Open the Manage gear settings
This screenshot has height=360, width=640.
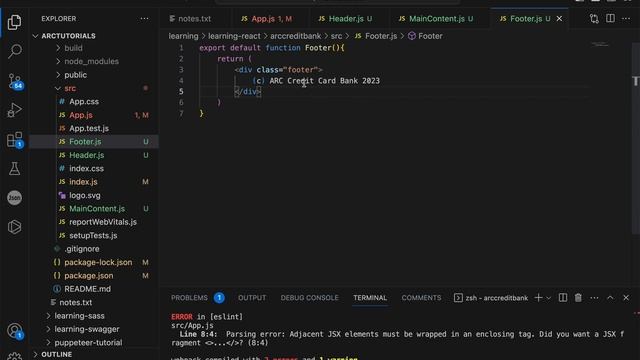(14, 356)
